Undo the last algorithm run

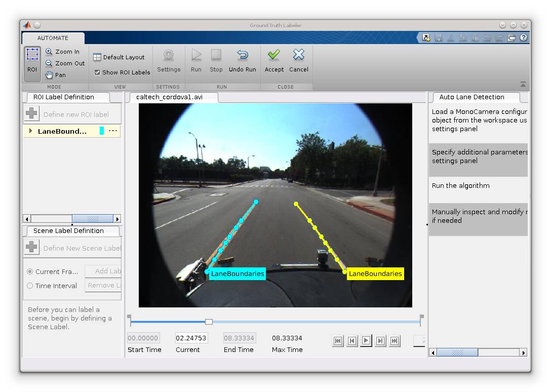243,60
